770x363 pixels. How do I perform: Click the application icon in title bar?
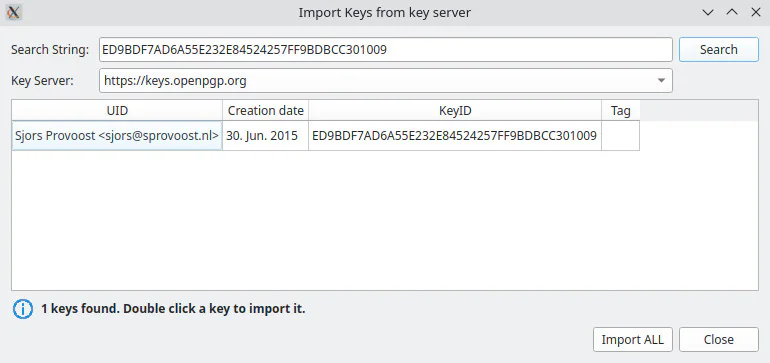click(14, 12)
